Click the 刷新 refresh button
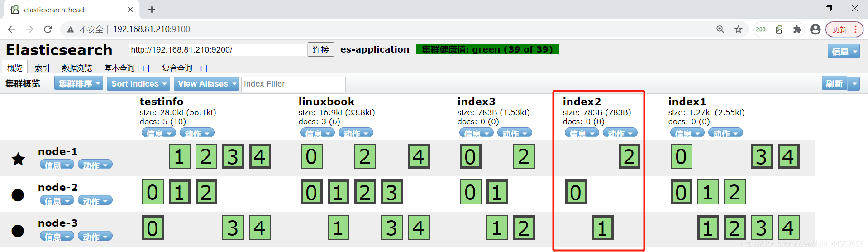This screenshot has height=252, width=868. (x=834, y=83)
